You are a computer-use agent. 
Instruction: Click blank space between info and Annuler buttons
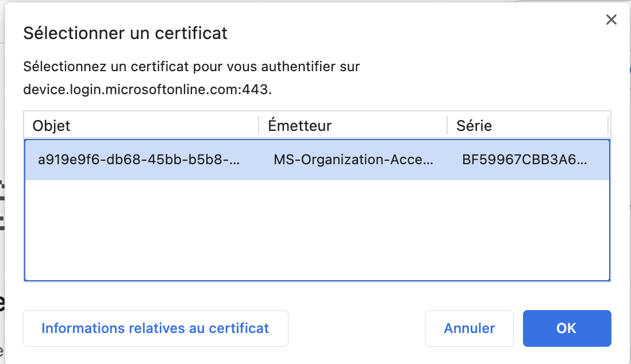(x=356, y=328)
